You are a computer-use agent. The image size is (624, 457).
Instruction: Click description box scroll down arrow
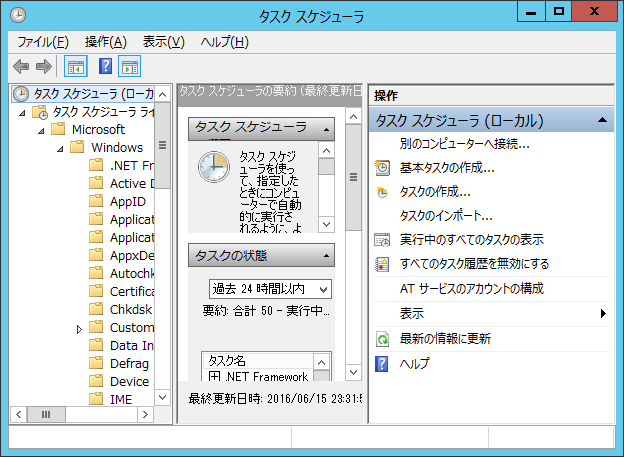326,224
